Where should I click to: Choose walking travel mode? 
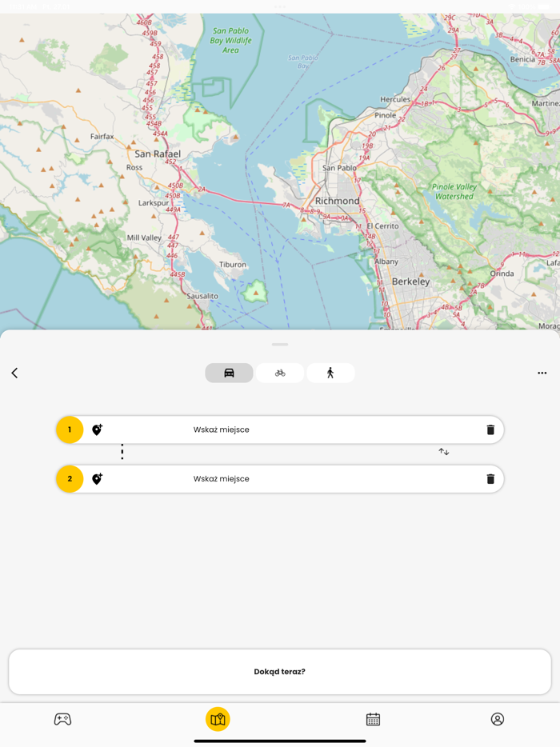coord(330,373)
